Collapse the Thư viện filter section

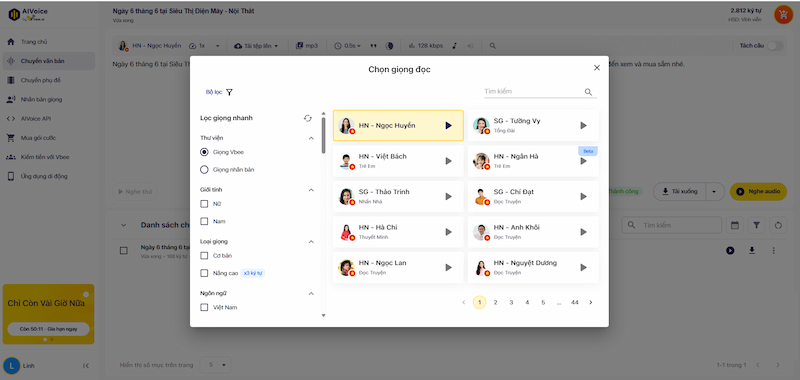click(x=311, y=138)
